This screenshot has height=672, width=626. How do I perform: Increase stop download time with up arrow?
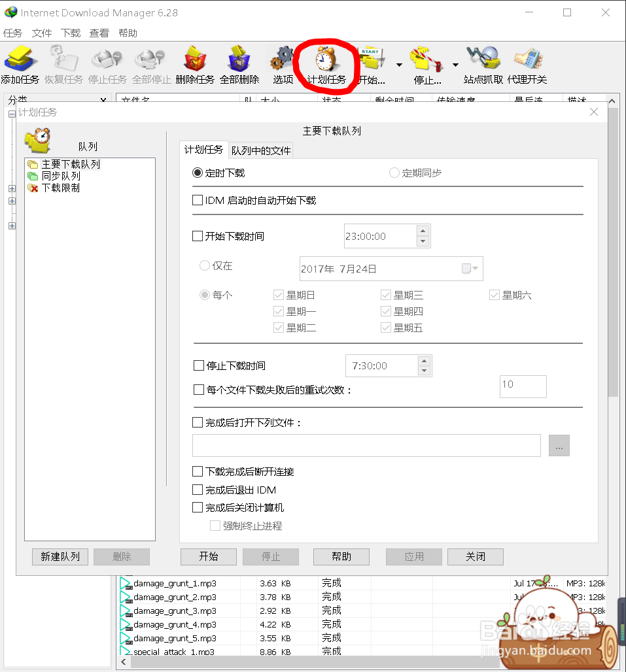[x=424, y=360]
